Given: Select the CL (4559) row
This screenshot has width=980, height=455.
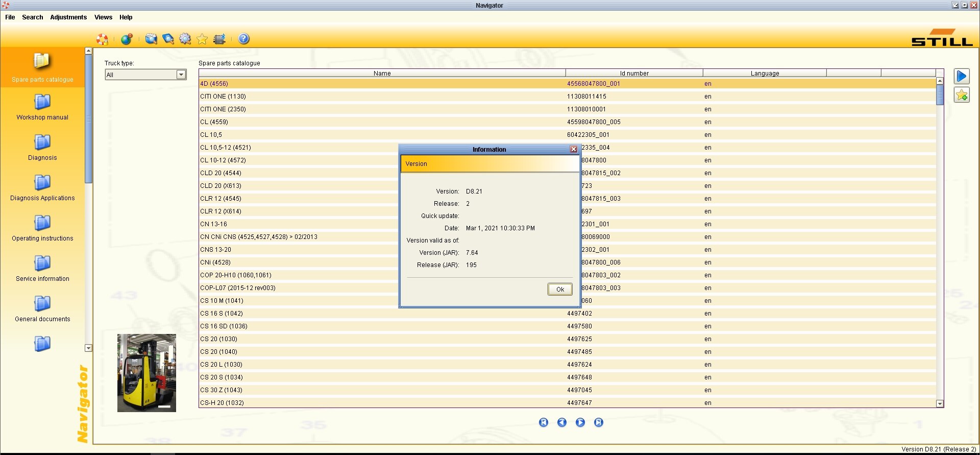Looking at the screenshot, I should [567, 122].
